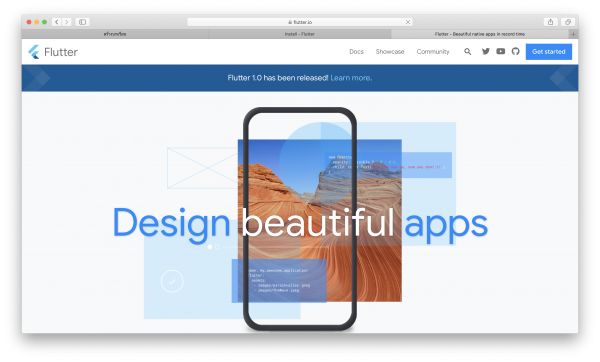Open the Showcase menu item
600x362 pixels.
tap(390, 51)
